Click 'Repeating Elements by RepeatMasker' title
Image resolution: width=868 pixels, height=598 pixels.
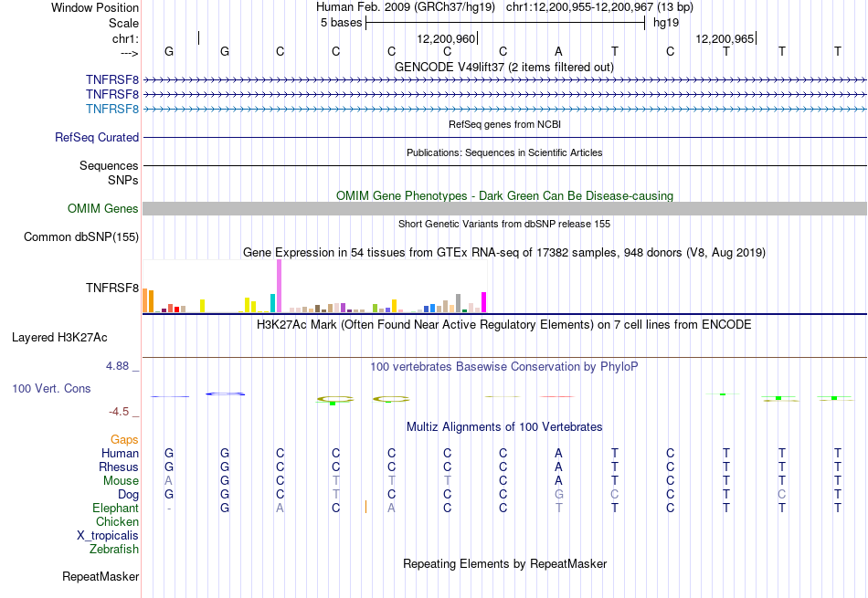pyautogui.click(x=504, y=563)
